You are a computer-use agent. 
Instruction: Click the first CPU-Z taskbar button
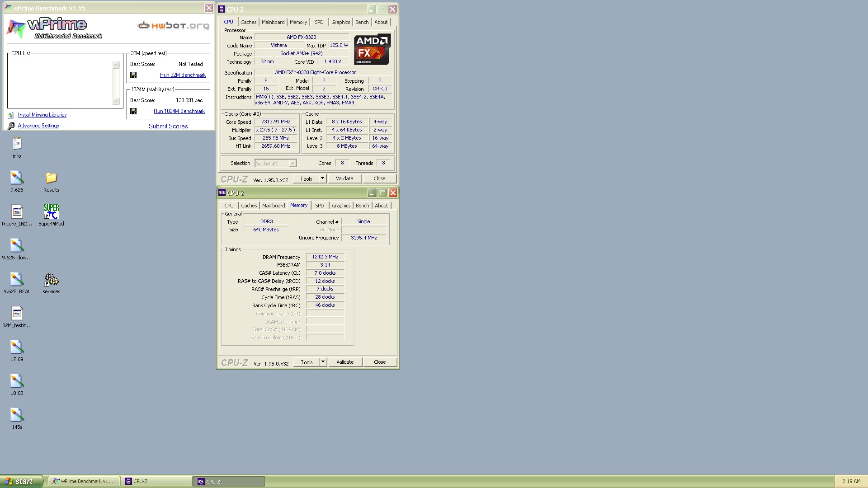tap(156, 481)
